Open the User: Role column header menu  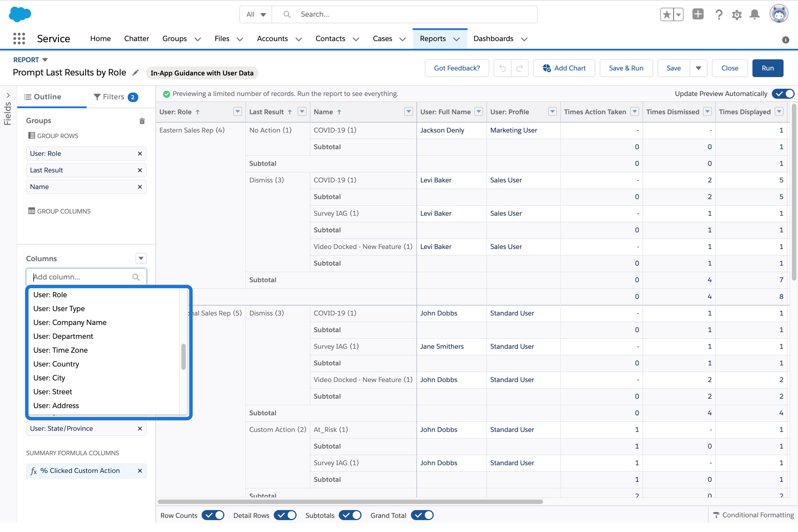point(237,112)
